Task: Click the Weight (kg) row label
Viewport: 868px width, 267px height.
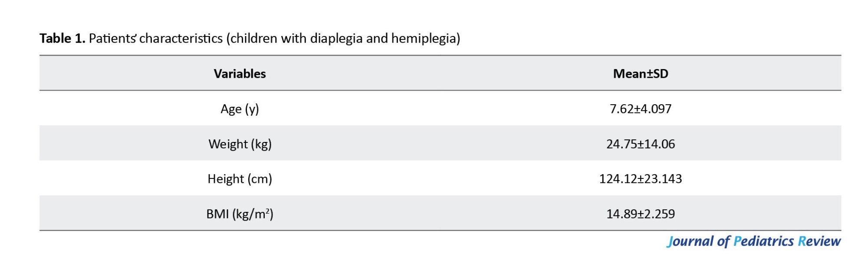Action: coord(240,144)
